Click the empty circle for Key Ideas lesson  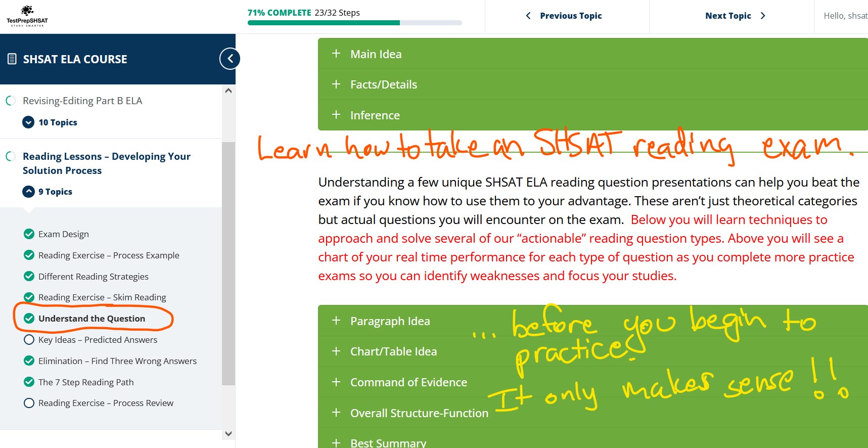click(29, 340)
